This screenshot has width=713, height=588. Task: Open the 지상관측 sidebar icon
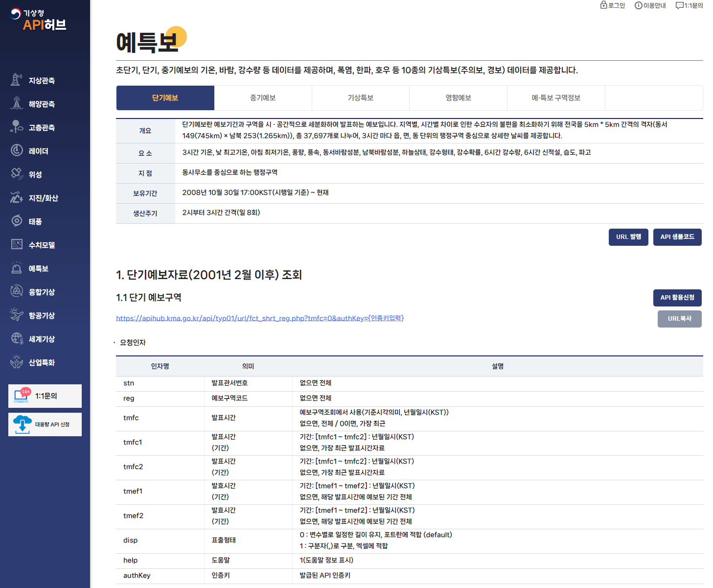tap(17, 79)
